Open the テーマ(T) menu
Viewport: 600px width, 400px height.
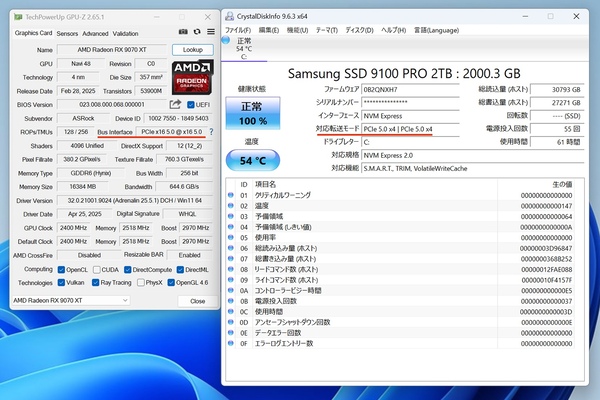pyautogui.click(x=327, y=30)
